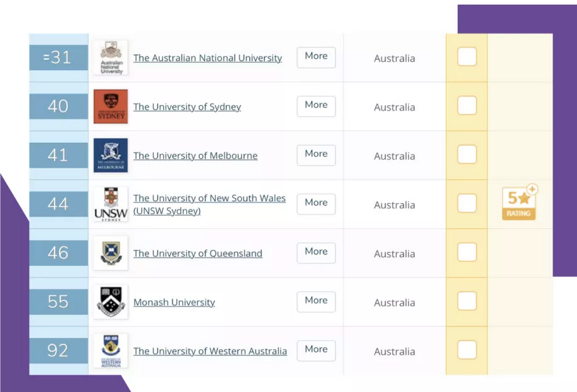
Task: Click the 5 star rating badge
Action: [x=519, y=204]
